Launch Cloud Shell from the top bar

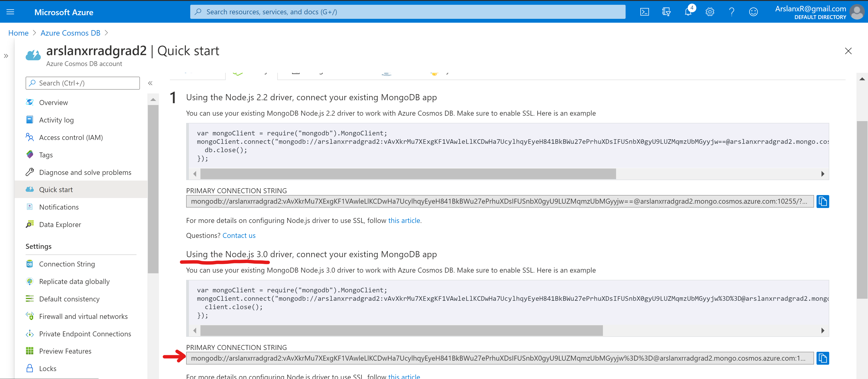pos(644,12)
